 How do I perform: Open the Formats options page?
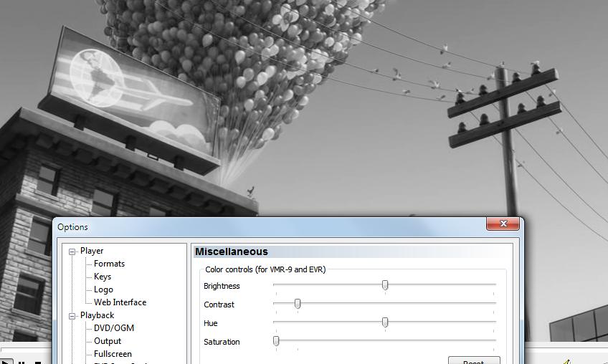tap(110, 264)
